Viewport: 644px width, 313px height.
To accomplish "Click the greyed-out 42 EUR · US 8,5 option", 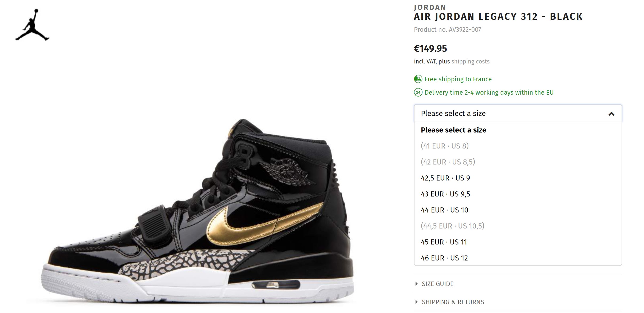I will point(518,162).
